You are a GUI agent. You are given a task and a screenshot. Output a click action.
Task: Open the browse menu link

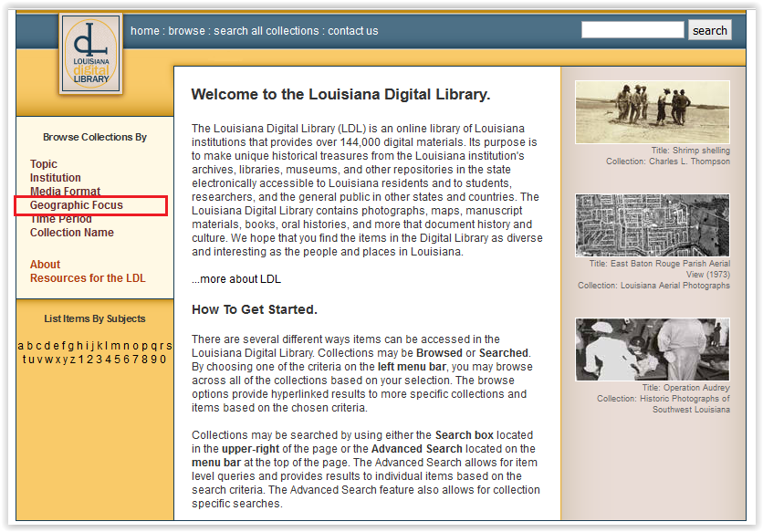click(x=186, y=31)
